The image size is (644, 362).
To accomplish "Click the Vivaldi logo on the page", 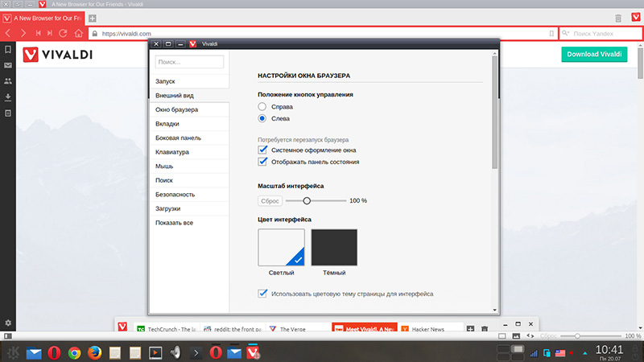I will [x=58, y=55].
